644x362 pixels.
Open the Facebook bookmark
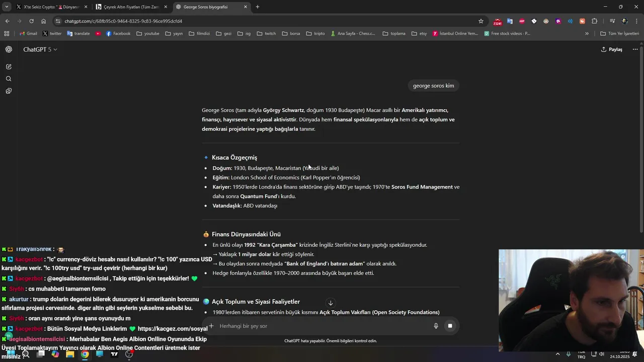click(x=118, y=34)
